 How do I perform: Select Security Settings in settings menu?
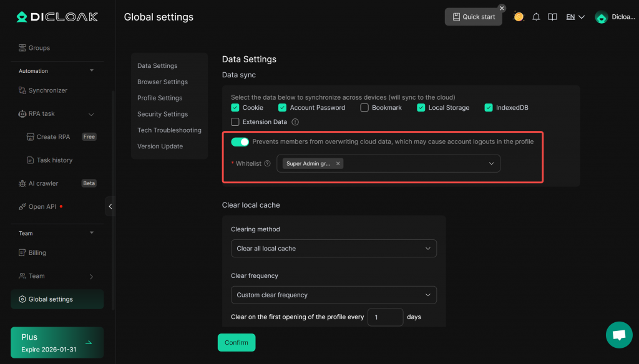(162, 114)
